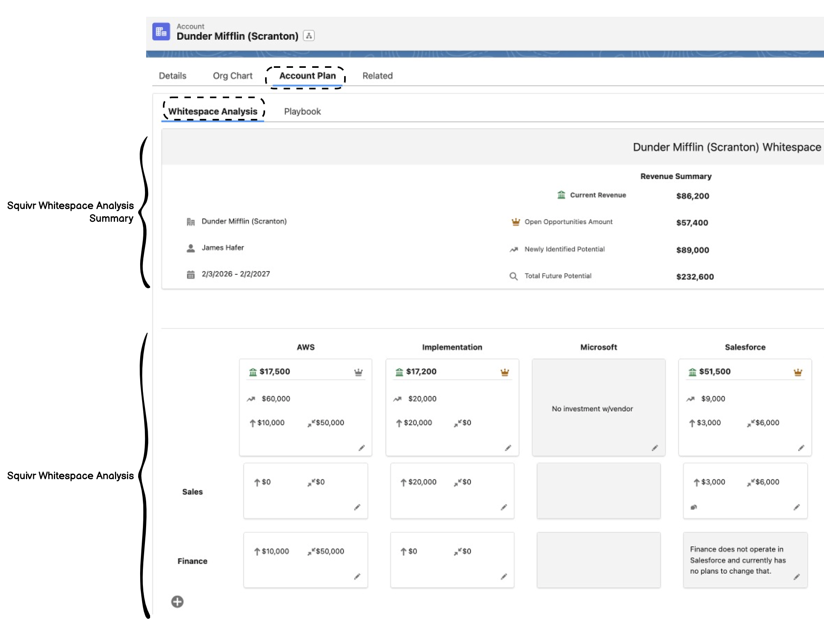The width and height of the screenshot is (824, 644).
Task: Click the $86,200 Current Revenue value
Action: click(x=693, y=196)
